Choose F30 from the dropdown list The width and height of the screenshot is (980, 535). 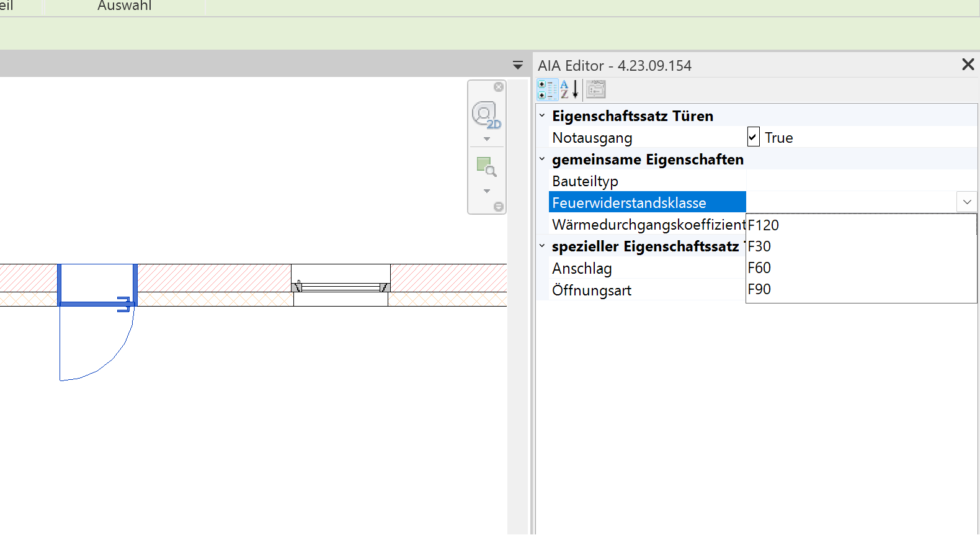760,246
